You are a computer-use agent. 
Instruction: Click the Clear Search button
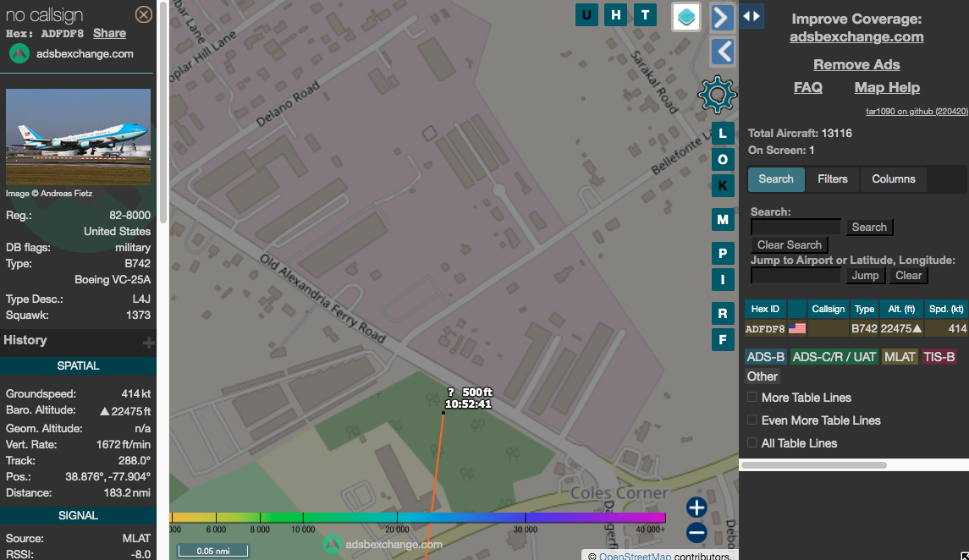pos(790,245)
